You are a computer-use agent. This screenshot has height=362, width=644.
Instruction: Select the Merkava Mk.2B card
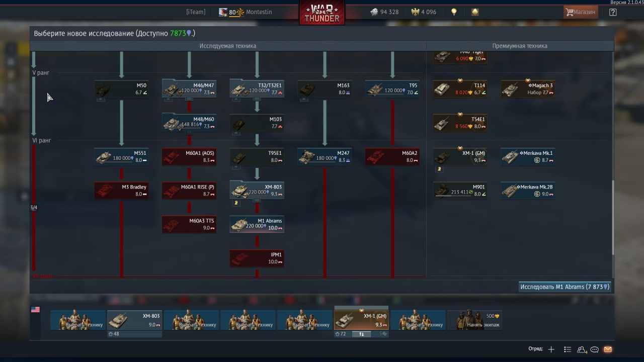528,190
